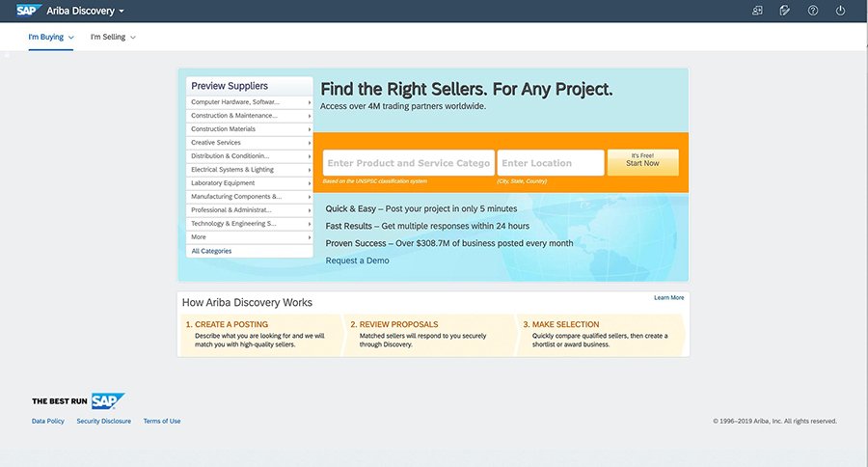The height and width of the screenshot is (467, 868).
Task: Expand Construction Materials category
Action: [250, 129]
